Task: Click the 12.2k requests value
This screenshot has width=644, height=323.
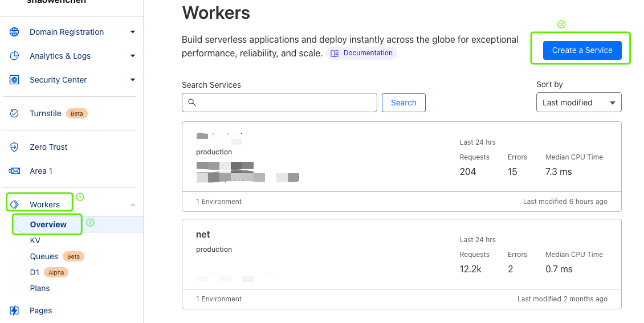Action: [471, 269]
